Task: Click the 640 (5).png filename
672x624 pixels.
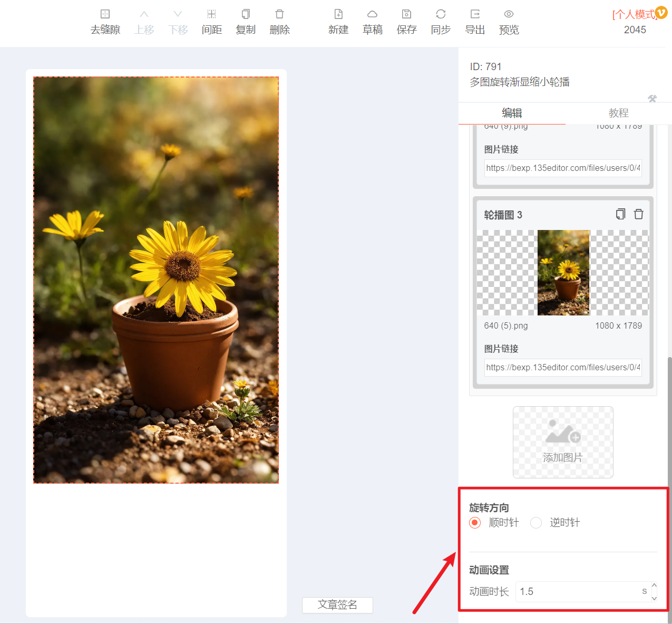Action: pos(506,325)
